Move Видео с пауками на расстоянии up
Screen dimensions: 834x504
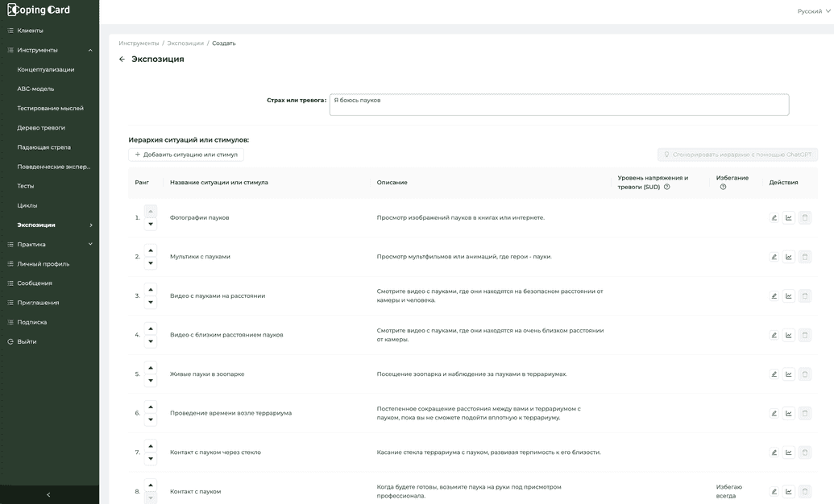pos(151,289)
